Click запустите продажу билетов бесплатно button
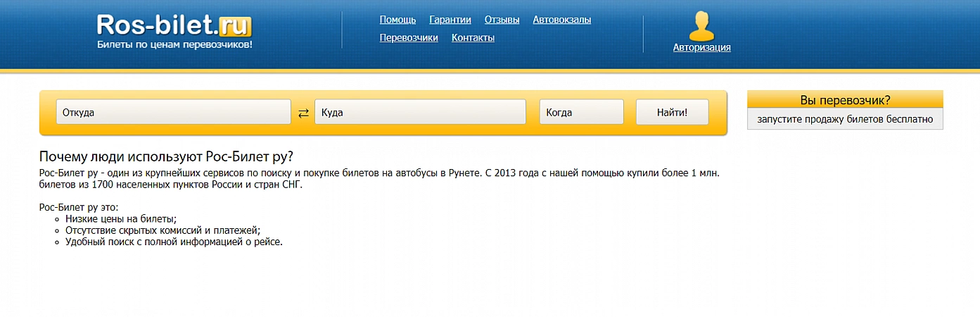Image resolution: width=980 pixels, height=317 pixels. [844, 120]
